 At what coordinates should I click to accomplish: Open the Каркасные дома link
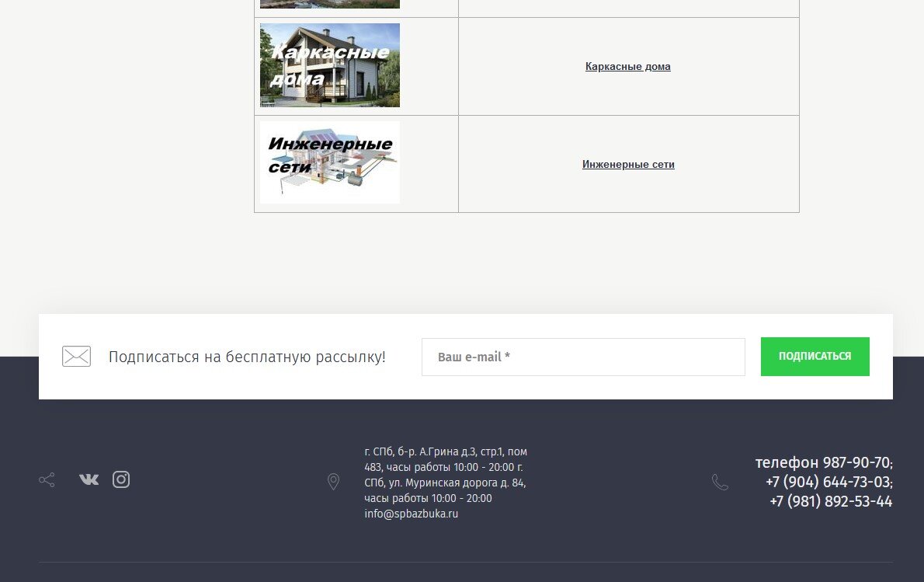pos(627,67)
